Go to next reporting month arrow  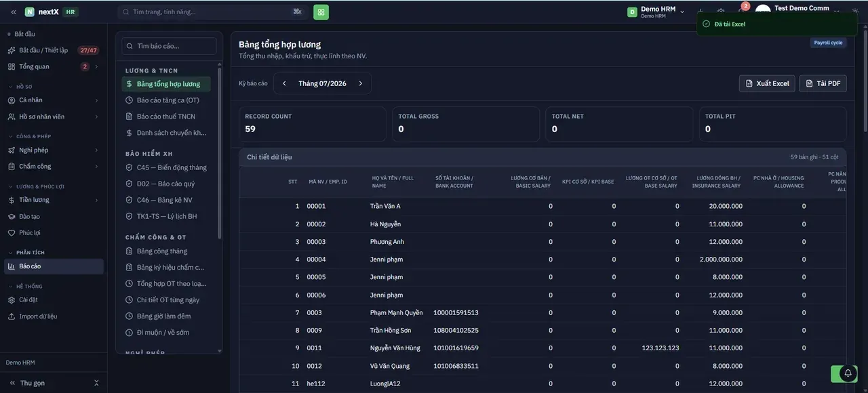click(x=361, y=83)
